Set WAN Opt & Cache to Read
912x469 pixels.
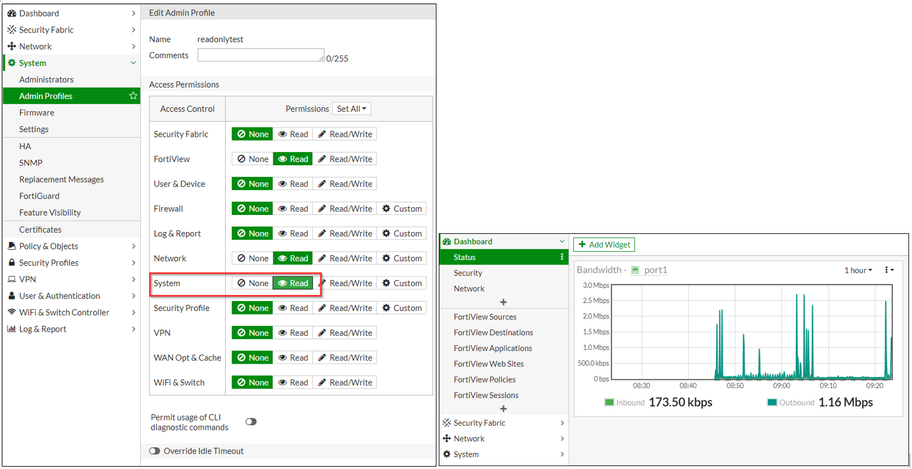click(x=293, y=358)
